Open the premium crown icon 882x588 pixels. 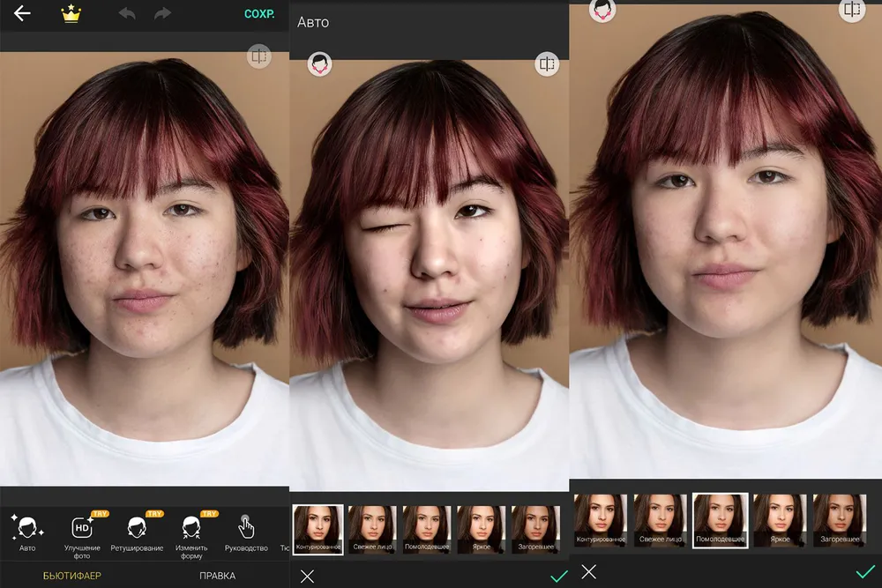pos(71,13)
